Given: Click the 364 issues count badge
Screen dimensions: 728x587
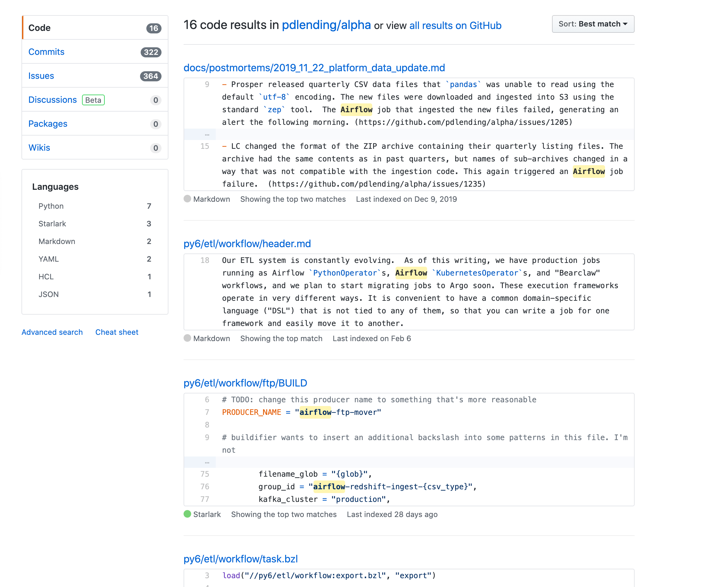Looking at the screenshot, I should pos(150,76).
